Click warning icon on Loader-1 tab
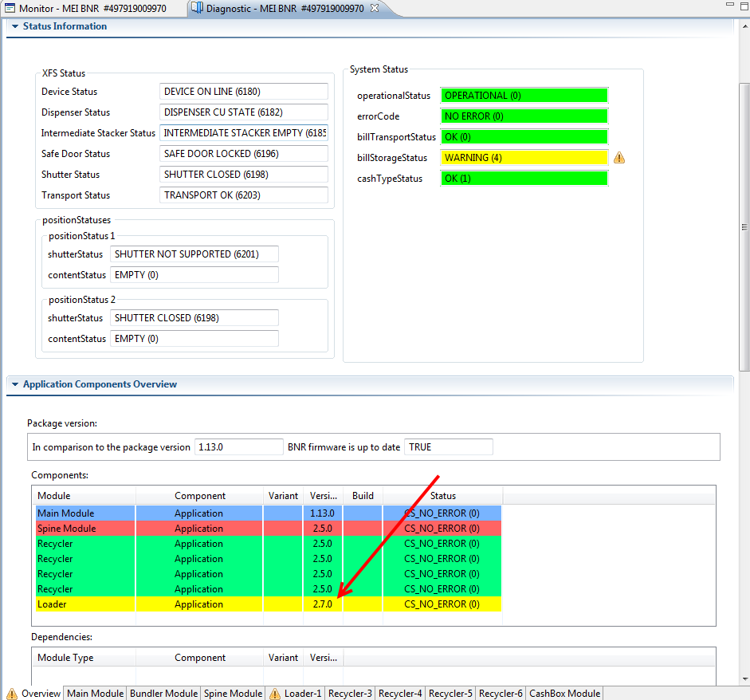Screen dimensions: 750x700 (x=275, y=694)
